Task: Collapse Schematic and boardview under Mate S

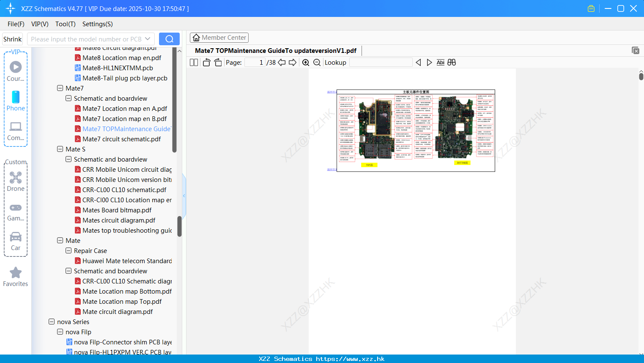Action: [69, 159]
